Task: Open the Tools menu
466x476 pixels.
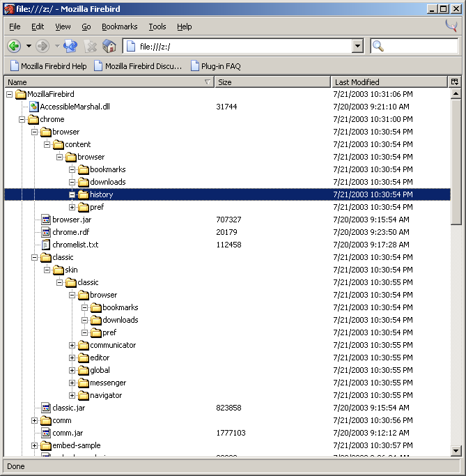Action: pyautogui.click(x=157, y=26)
